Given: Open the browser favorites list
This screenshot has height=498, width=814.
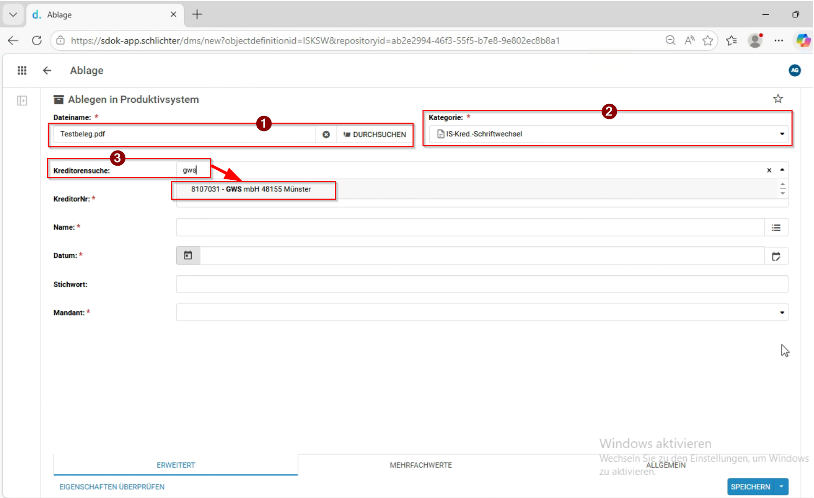Looking at the screenshot, I should (731, 41).
